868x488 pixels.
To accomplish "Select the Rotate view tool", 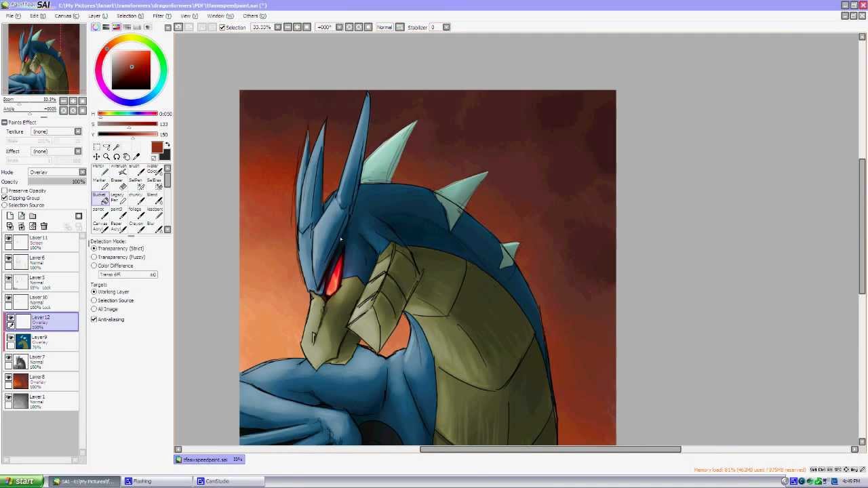I will [x=117, y=157].
